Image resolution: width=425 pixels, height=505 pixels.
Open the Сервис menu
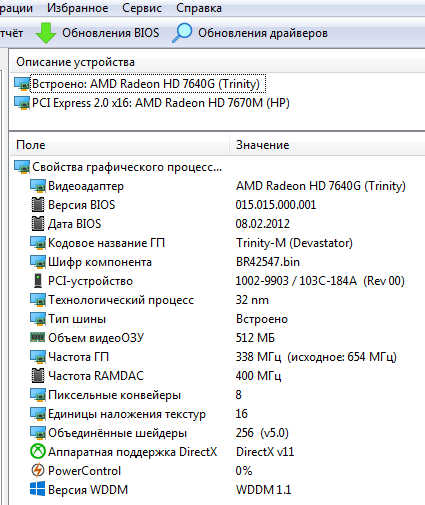(x=142, y=8)
